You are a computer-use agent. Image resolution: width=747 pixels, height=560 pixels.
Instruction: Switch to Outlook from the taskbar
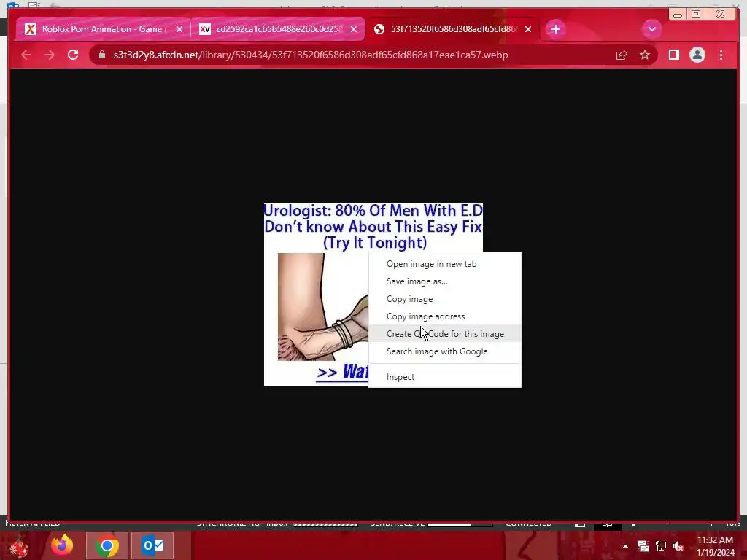[x=152, y=545]
